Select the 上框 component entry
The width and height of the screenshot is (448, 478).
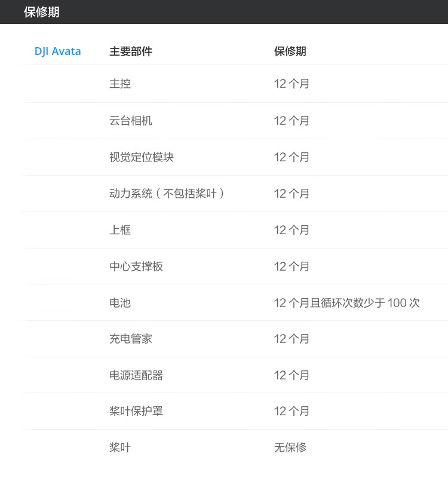click(120, 230)
